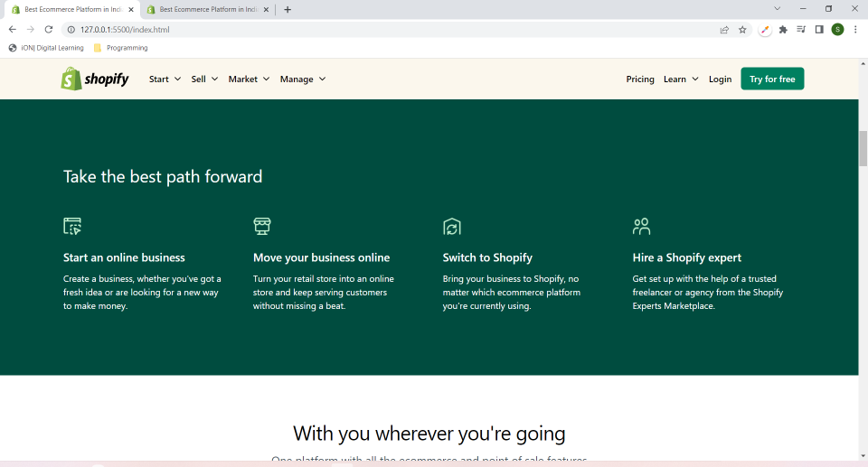Open the tab search chevron in the title bar
Viewport: 868px width, 467px height.
(x=778, y=9)
